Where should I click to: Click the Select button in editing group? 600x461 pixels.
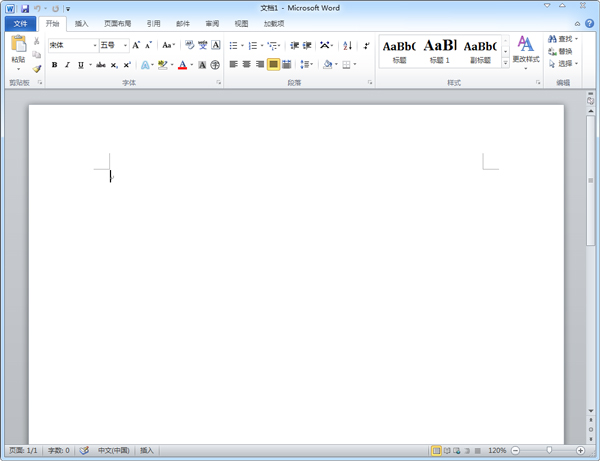pos(563,64)
